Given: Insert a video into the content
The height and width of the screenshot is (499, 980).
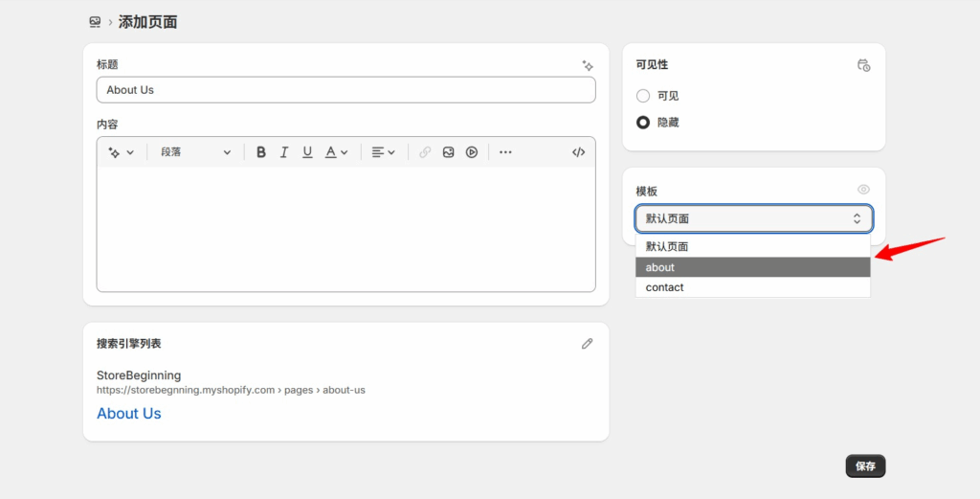Looking at the screenshot, I should 472,152.
